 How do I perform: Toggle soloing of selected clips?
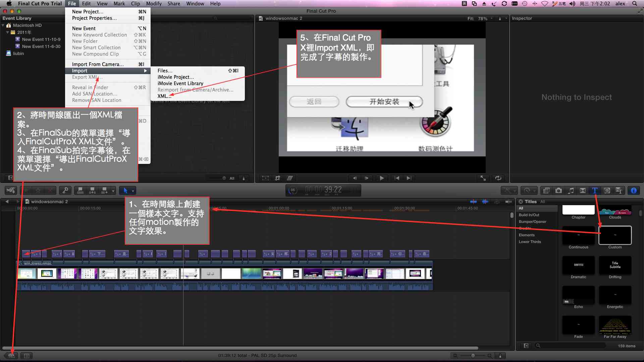click(x=497, y=201)
